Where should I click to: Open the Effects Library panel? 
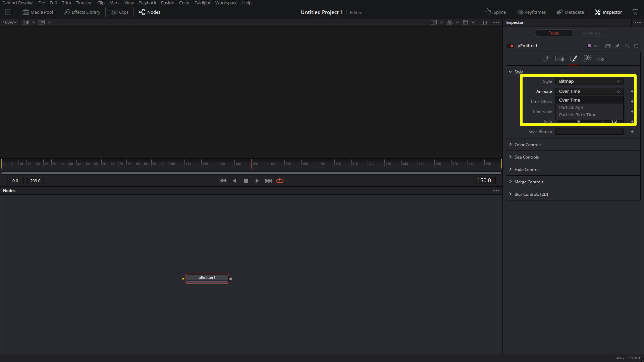tap(82, 12)
